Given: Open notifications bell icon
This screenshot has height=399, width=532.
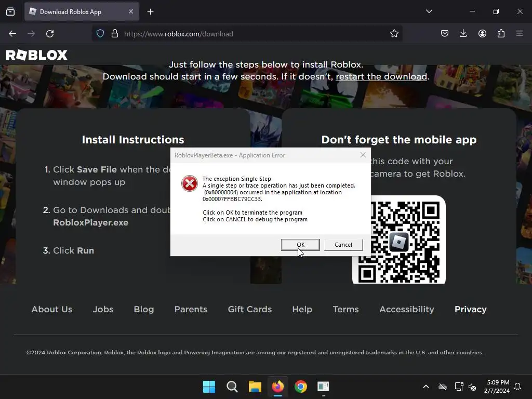Looking at the screenshot, I should (x=517, y=387).
